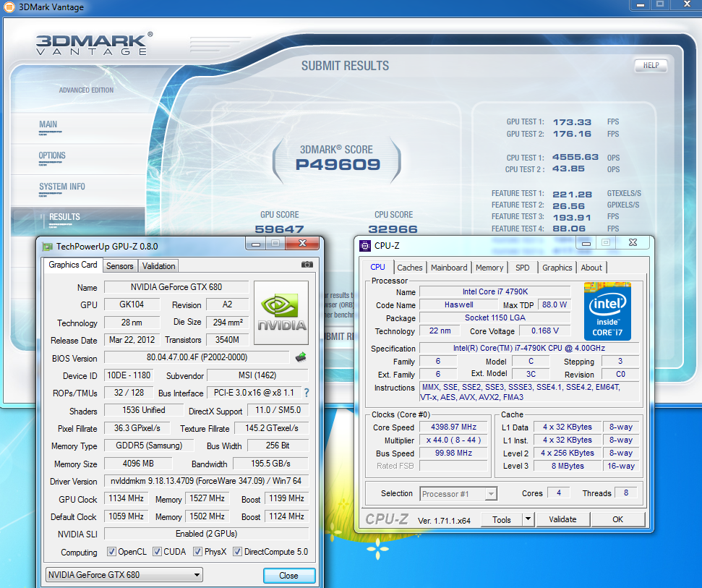Toggle the CUDA checkbox
Viewport: 702px width, 588px height.
pos(156,552)
